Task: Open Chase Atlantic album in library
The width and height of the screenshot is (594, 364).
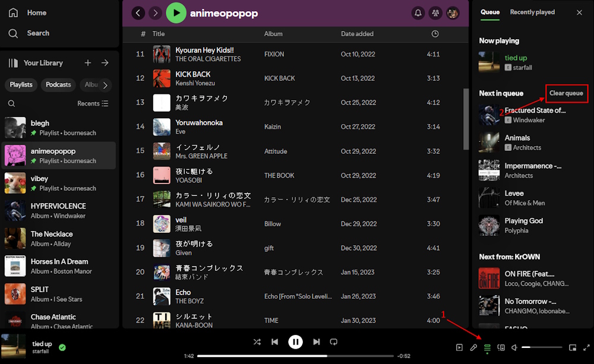Action: [59, 319]
